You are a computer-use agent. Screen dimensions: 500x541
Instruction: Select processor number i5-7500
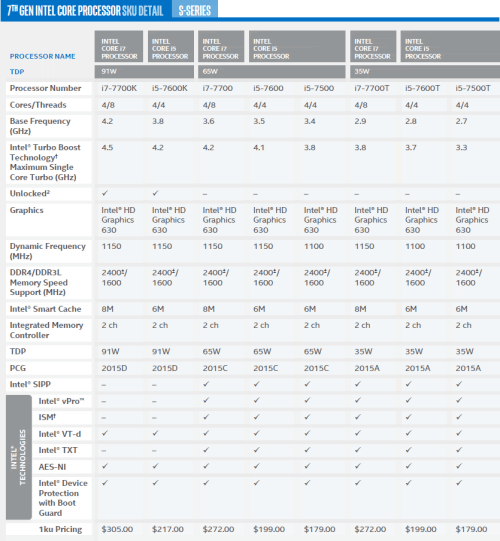point(319,88)
